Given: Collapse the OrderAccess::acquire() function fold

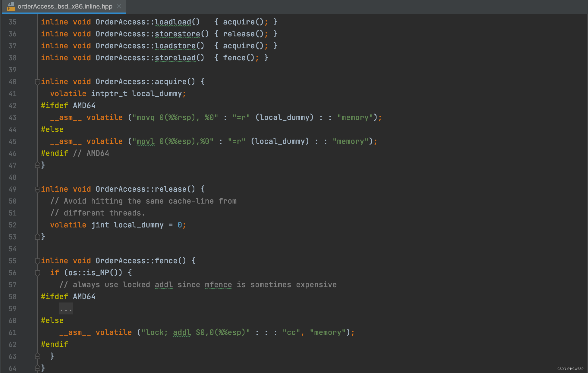Looking at the screenshot, I should pos(37,82).
